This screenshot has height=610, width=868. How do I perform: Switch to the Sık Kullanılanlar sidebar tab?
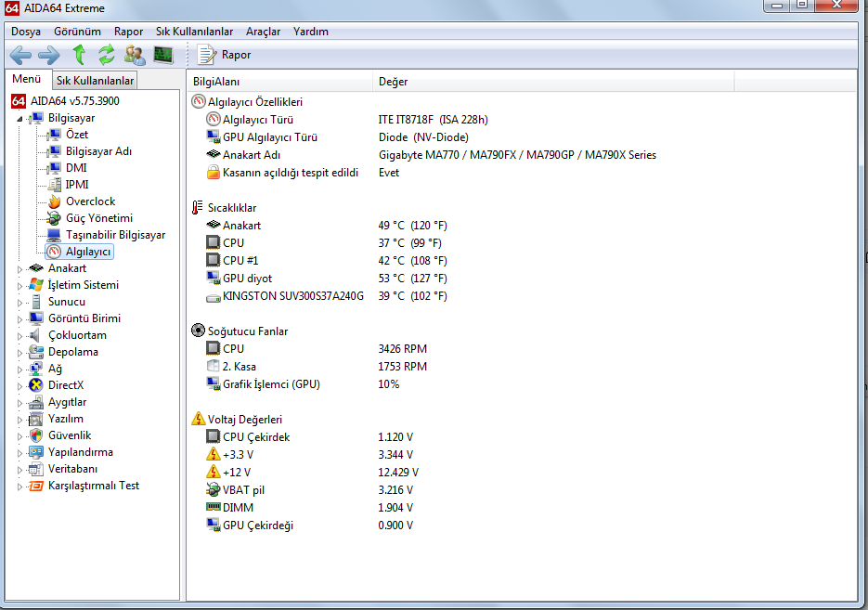click(x=96, y=80)
